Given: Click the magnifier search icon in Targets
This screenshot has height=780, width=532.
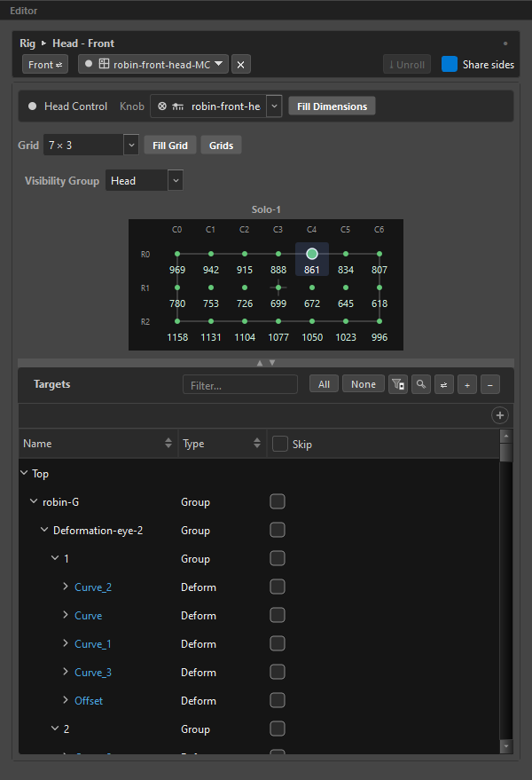Looking at the screenshot, I should (x=420, y=384).
